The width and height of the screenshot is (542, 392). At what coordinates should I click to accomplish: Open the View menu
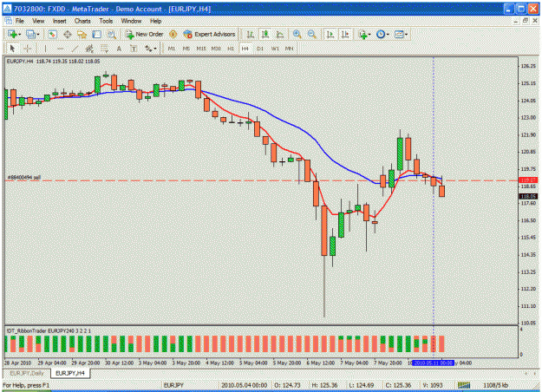coord(38,21)
